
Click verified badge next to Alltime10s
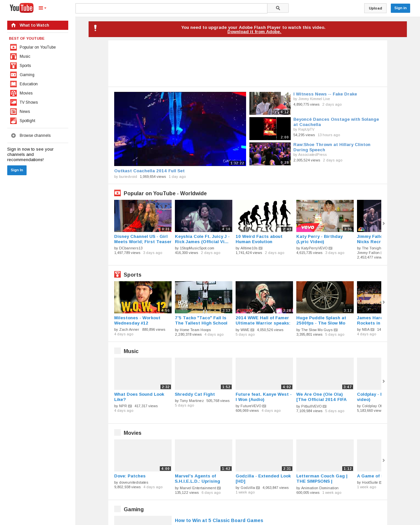[261, 248]
